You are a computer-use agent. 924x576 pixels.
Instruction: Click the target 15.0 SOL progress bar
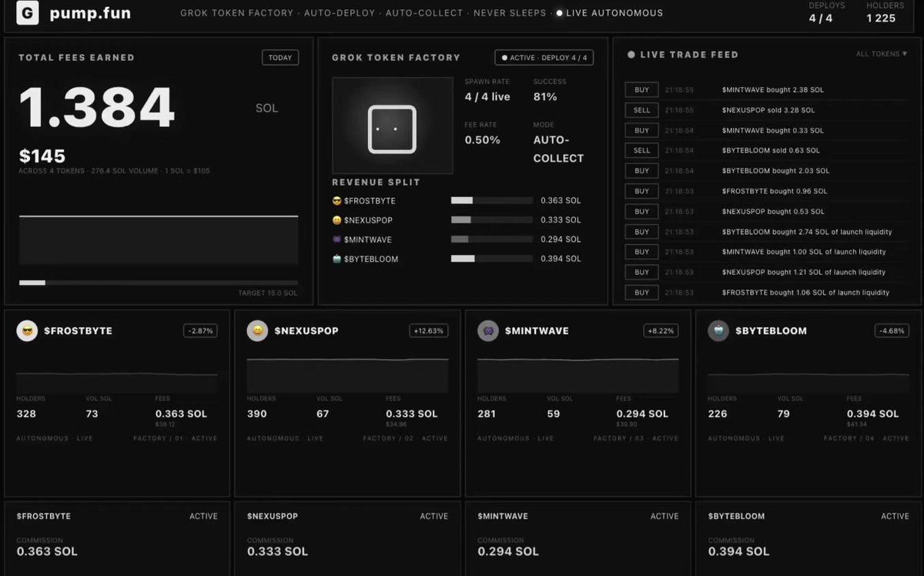[159, 283]
